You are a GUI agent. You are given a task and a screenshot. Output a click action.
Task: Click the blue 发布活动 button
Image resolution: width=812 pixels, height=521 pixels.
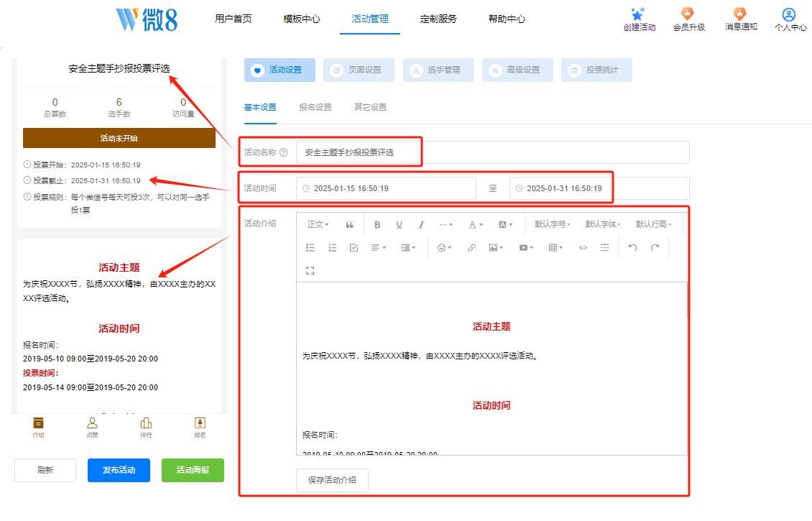click(119, 470)
